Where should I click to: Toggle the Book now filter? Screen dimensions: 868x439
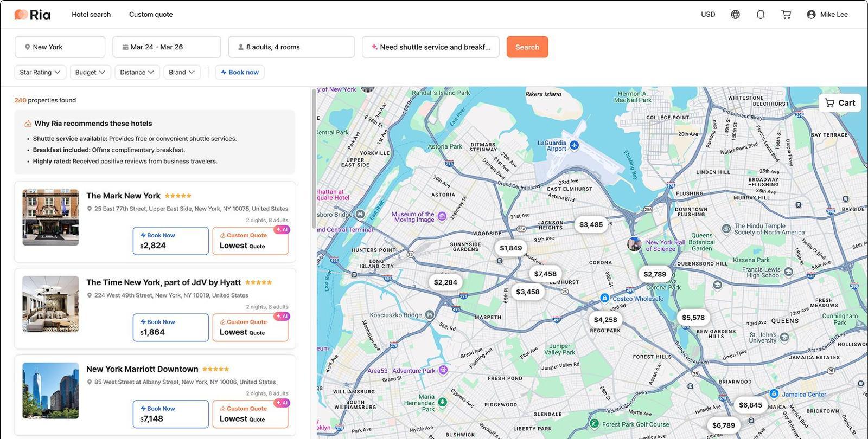239,72
